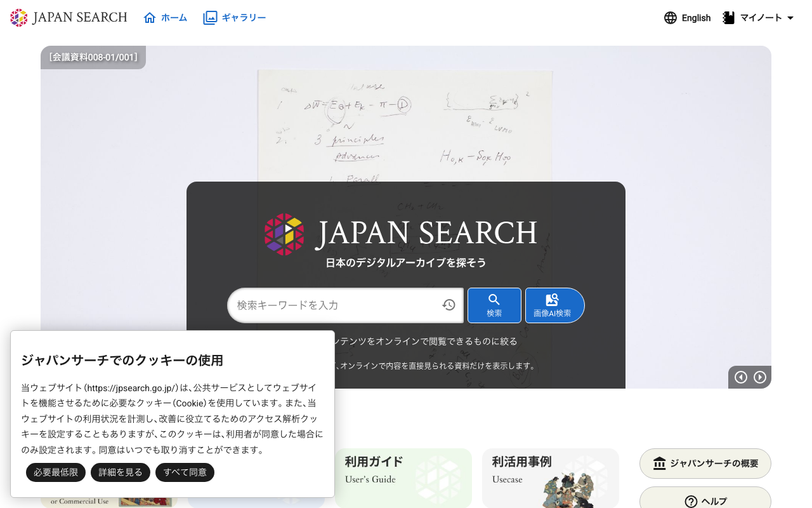
Task: Click the 画像AI検索 image search icon
Action: (x=553, y=300)
